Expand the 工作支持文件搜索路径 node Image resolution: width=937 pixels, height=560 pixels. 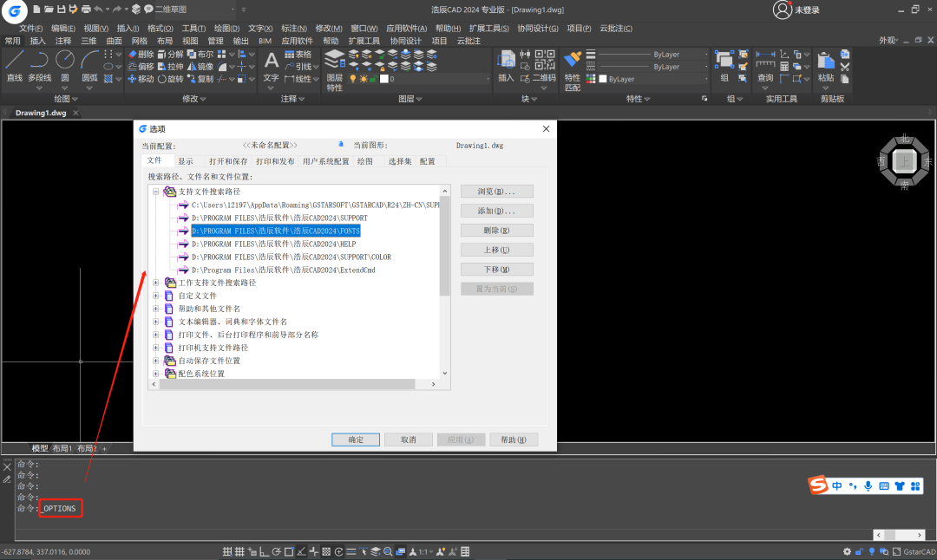156,283
